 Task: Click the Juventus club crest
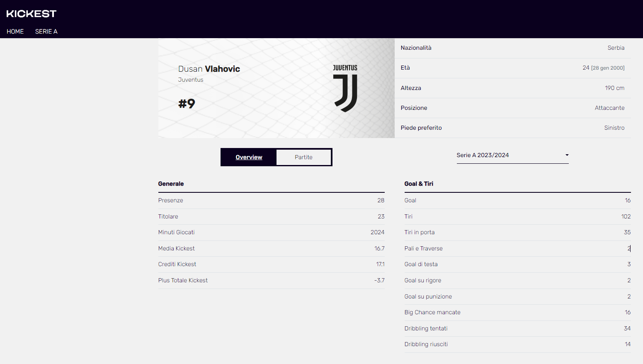345,88
